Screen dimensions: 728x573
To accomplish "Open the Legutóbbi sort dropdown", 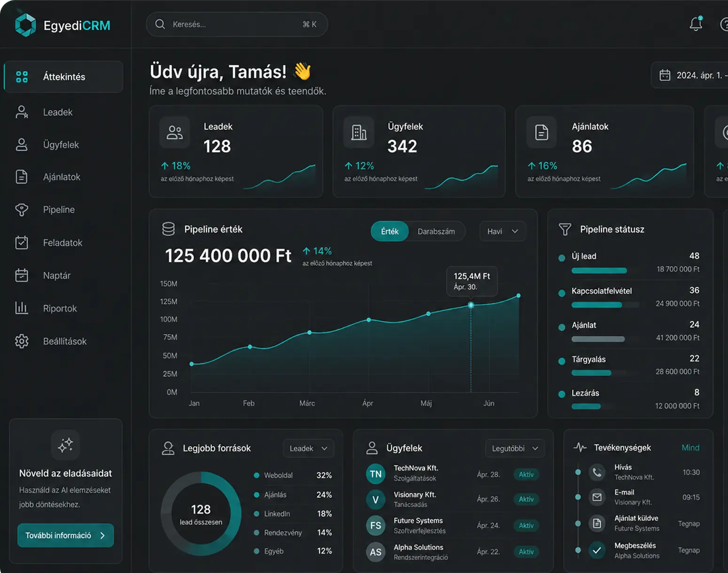I will (x=515, y=449).
